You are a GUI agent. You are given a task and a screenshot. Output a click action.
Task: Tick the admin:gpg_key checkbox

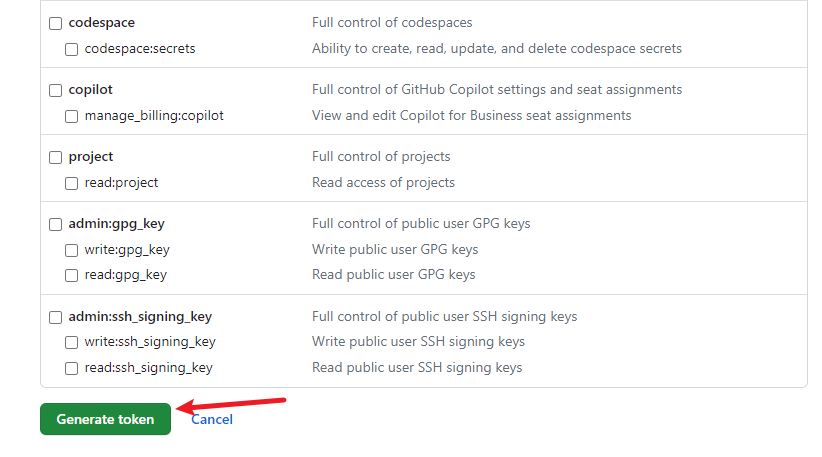pos(56,225)
